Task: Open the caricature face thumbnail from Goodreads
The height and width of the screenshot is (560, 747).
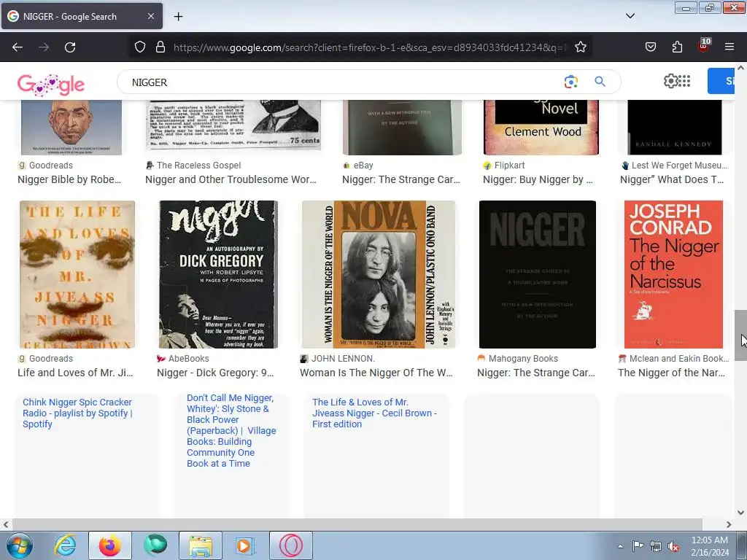Action: [x=71, y=127]
